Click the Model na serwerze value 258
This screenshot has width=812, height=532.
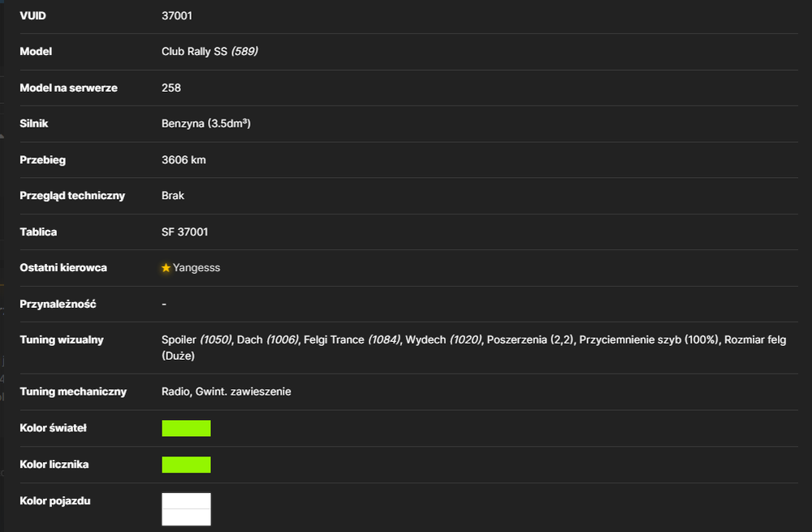171,88
